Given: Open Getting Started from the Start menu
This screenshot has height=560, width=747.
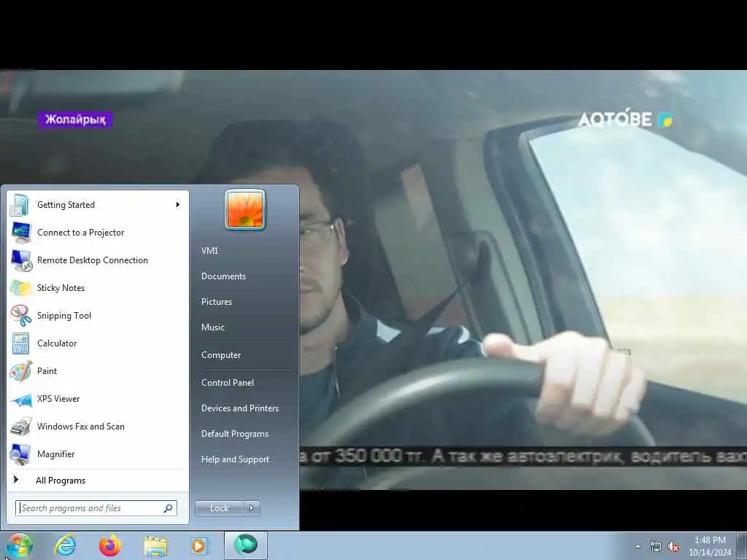Looking at the screenshot, I should coord(98,205).
